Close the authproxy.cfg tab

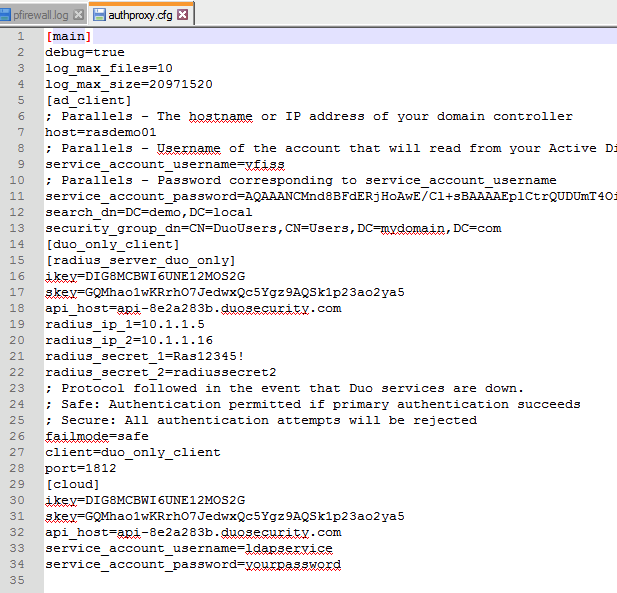coord(183,15)
